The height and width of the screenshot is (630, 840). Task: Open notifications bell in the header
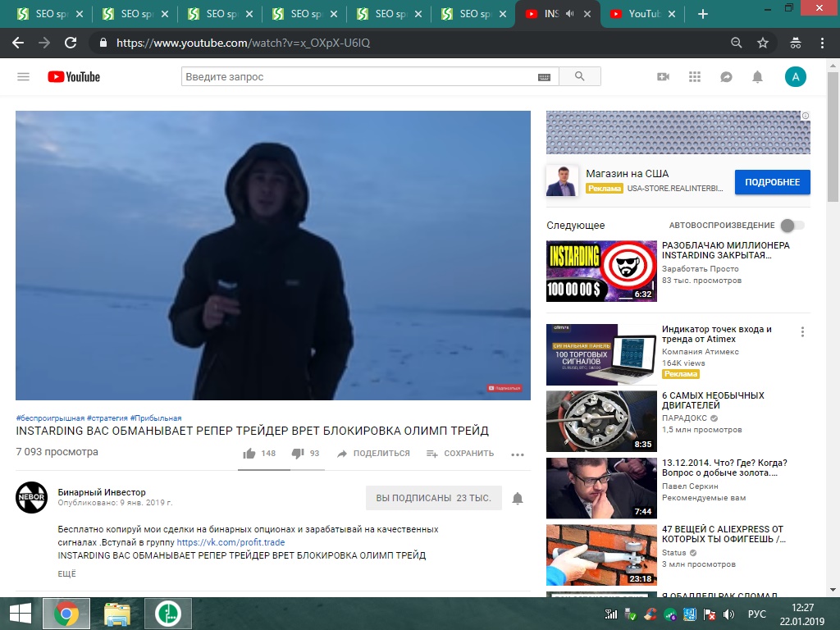pos(757,76)
